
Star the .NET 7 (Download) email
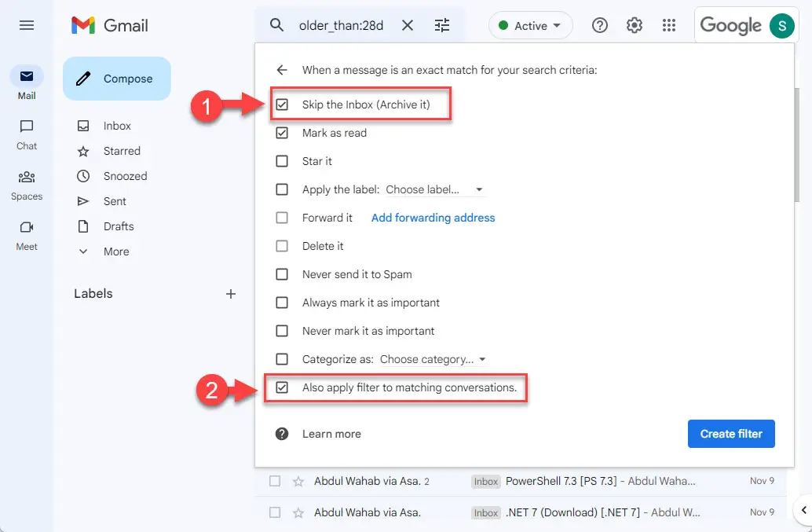[298, 513]
